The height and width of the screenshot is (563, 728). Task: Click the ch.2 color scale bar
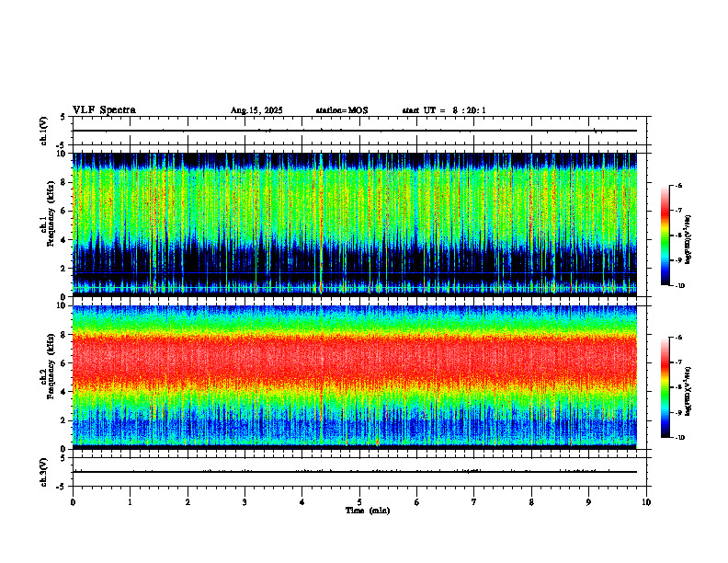point(665,387)
